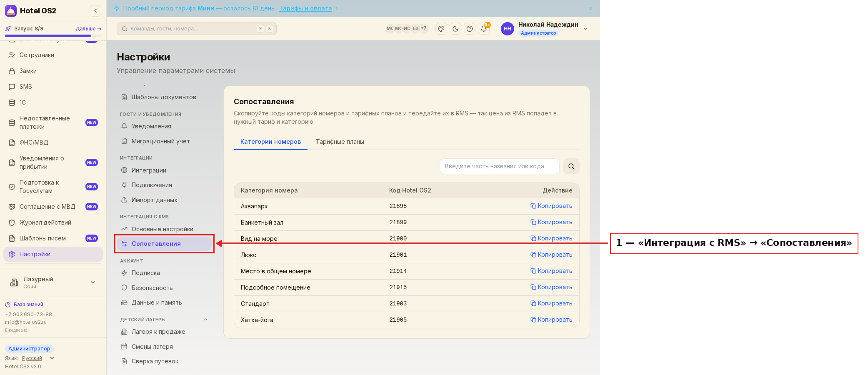Screen dimensions: 868x375
Task: Dismiss the trial period banner
Action: [x=590, y=8]
